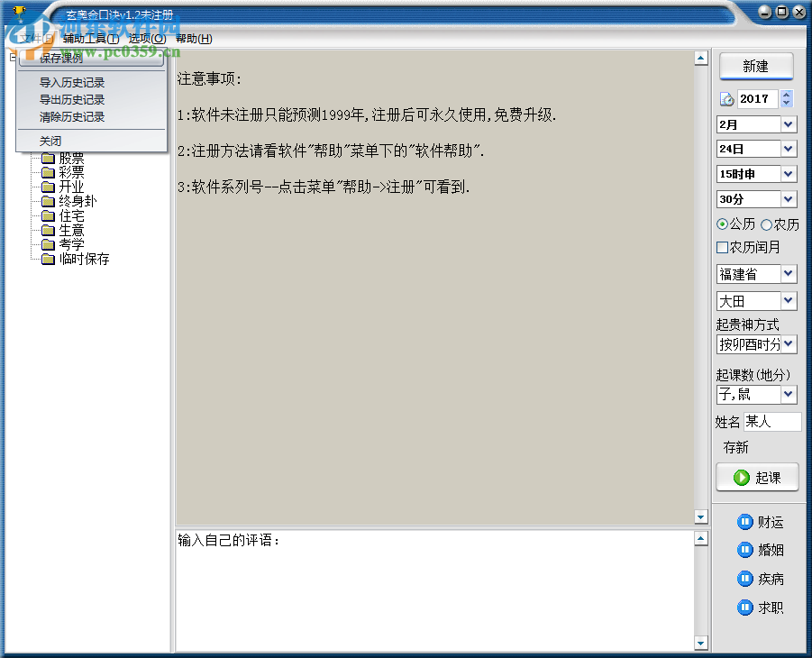Viewport: 812px width, 658px height.
Task: Select the 农历 lunar calendar radio button
Action: (x=765, y=224)
